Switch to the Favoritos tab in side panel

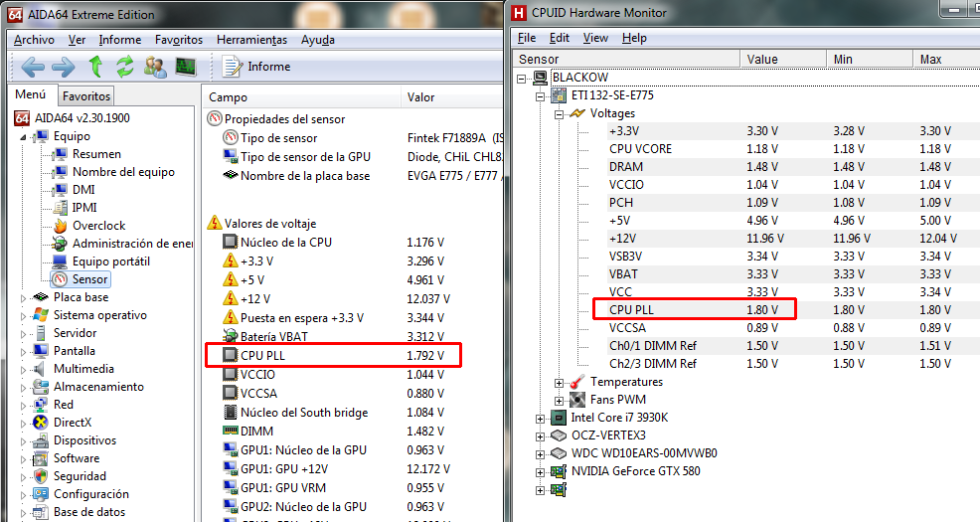click(x=86, y=96)
